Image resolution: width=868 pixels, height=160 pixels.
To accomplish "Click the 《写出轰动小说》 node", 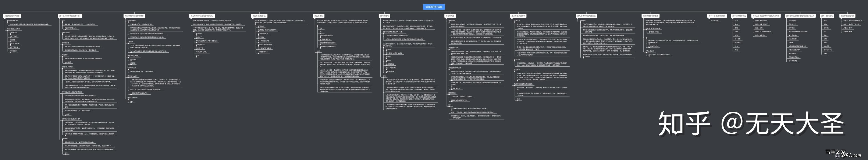I will [x=654, y=32].
